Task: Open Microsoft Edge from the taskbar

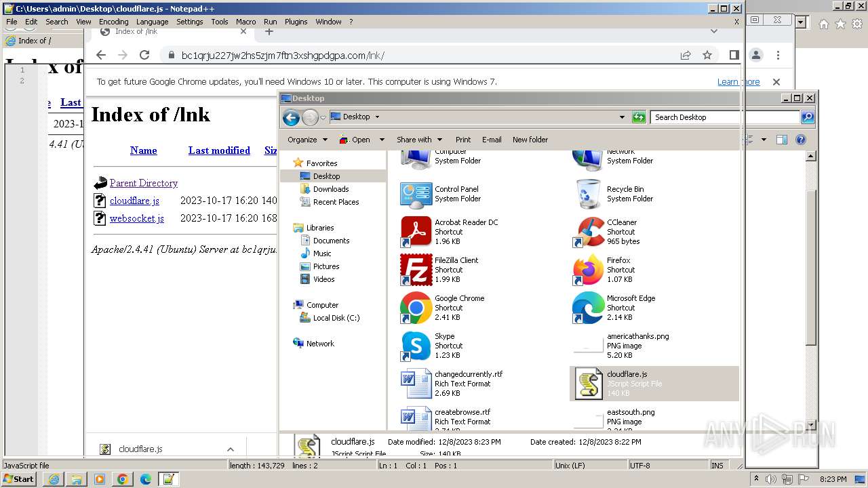Action: point(145,479)
